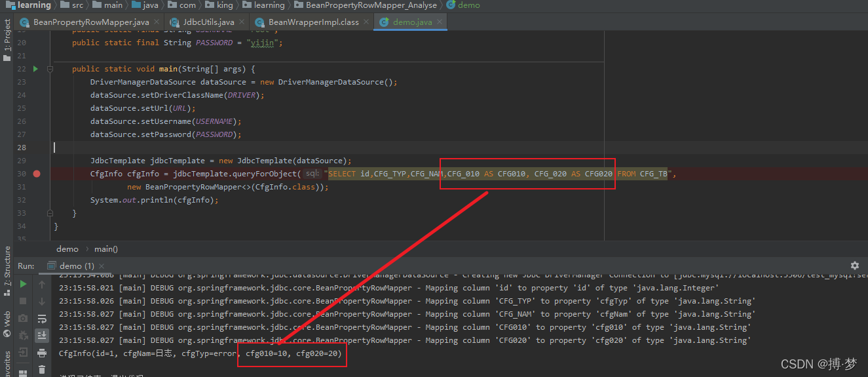Image resolution: width=868 pixels, height=377 pixels.
Task: Click the BeanPropertyRowMapper_Analyse breadcrumb
Action: point(366,5)
